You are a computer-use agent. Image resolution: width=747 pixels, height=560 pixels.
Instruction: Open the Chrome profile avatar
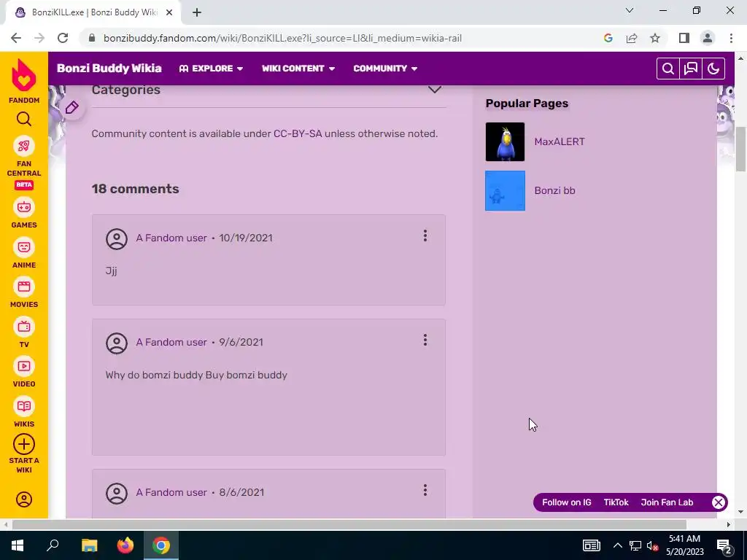(708, 38)
